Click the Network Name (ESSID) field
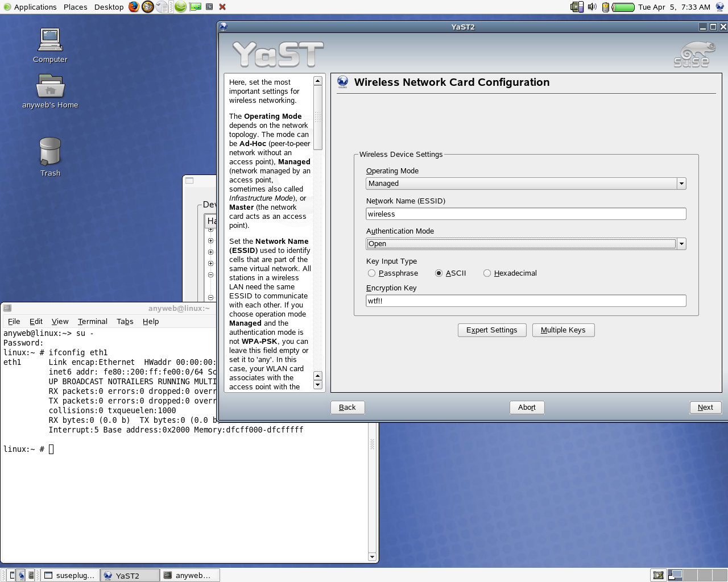 tap(526, 214)
